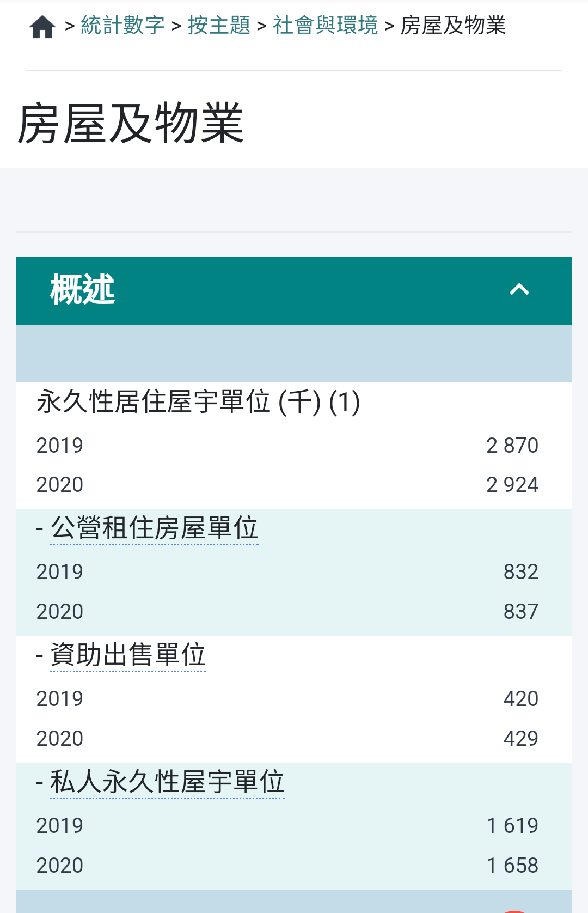
Task: Select the 1 619 private units figure
Action: click(512, 826)
